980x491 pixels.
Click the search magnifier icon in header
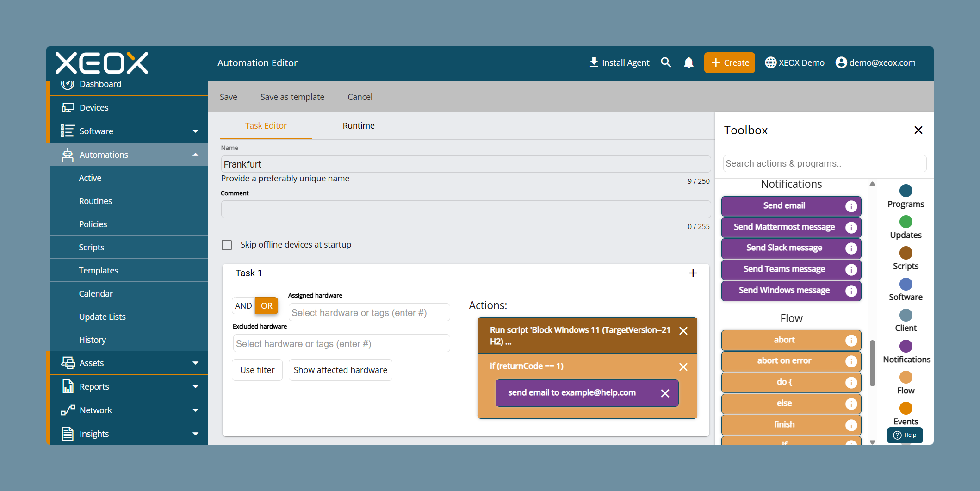pos(666,62)
